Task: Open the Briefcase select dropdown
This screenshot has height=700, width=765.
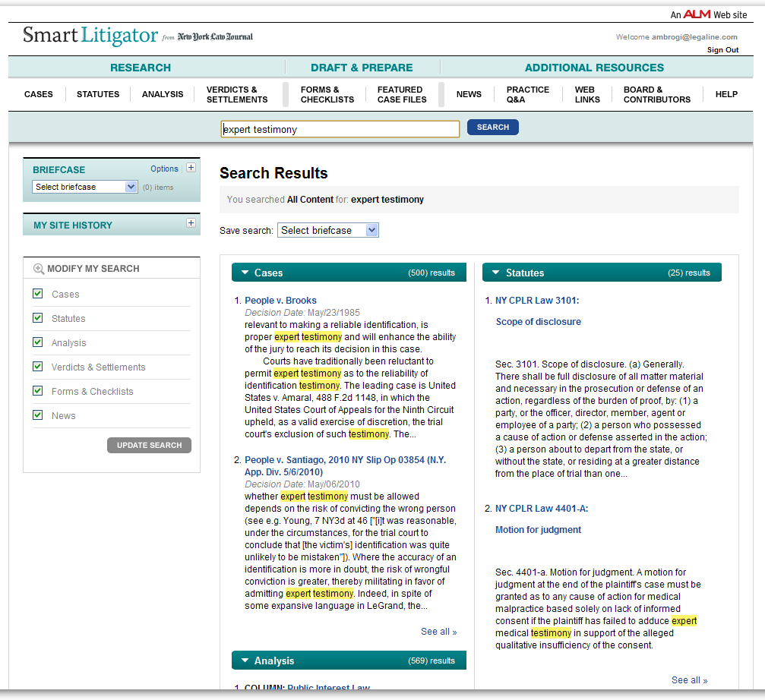Action: point(85,187)
